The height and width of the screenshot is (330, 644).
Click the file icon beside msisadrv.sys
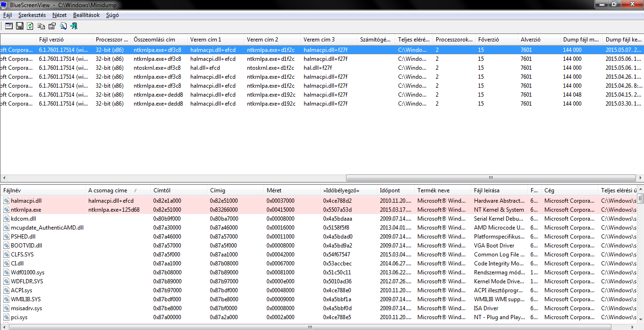point(7,308)
